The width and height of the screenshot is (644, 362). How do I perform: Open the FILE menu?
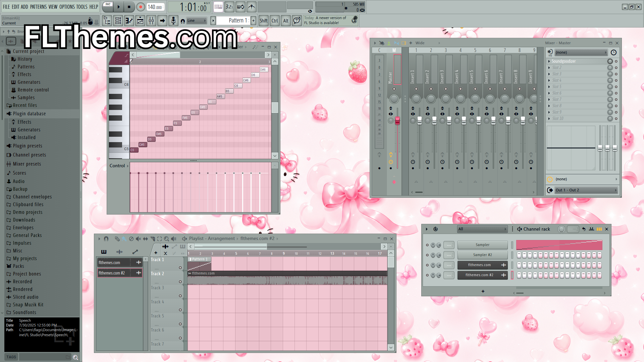[6, 7]
